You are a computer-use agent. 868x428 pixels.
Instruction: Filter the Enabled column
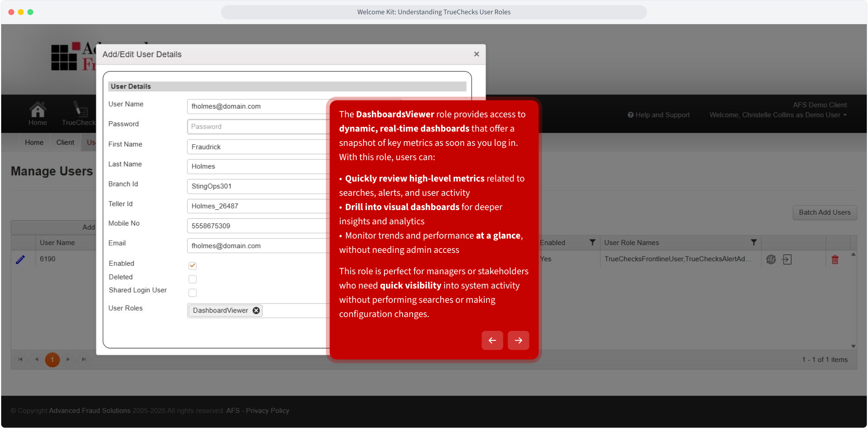(x=592, y=243)
